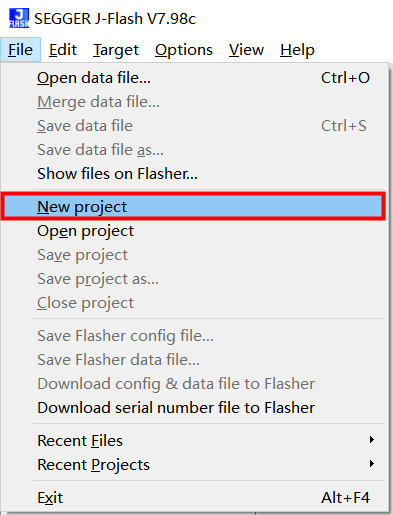
Task: Open the Edit menu
Action: [x=63, y=50]
